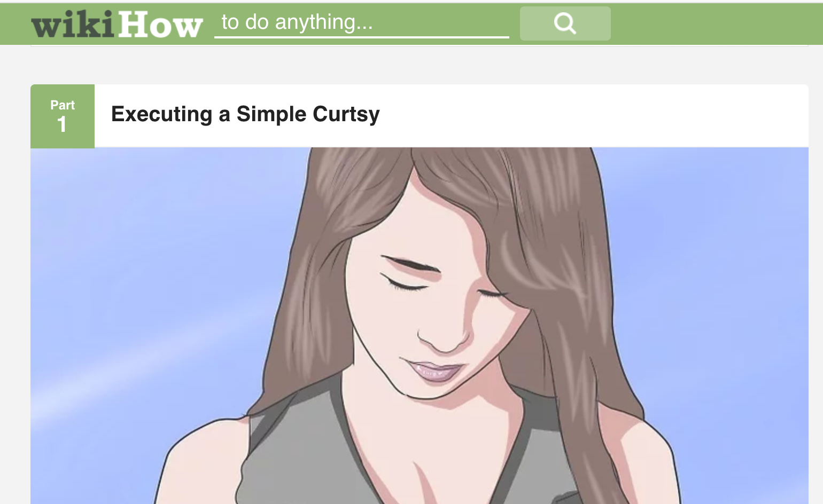Click the number 1 in Part badge
The width and height of the screenshot is (823, 504).
[x=62, y=124]
